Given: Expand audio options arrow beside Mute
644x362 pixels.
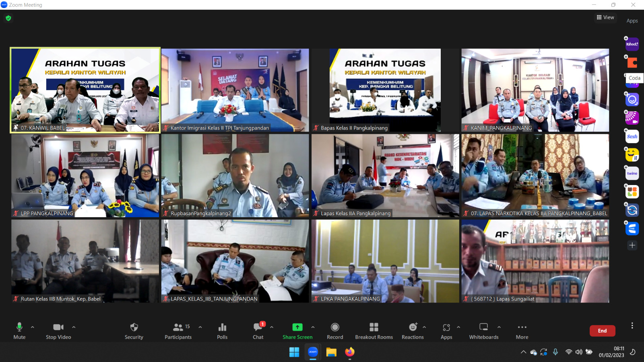Looking at the screenshot, I should coord(33,327).
